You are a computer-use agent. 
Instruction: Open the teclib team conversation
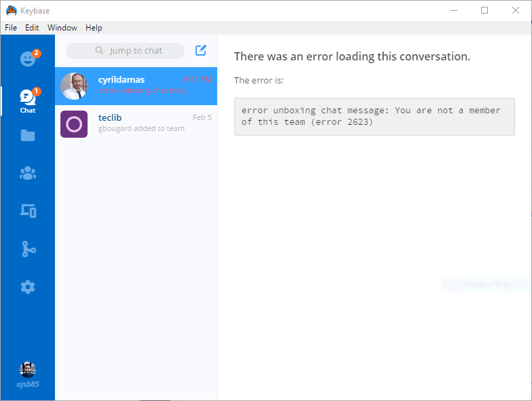coord(136,124)
